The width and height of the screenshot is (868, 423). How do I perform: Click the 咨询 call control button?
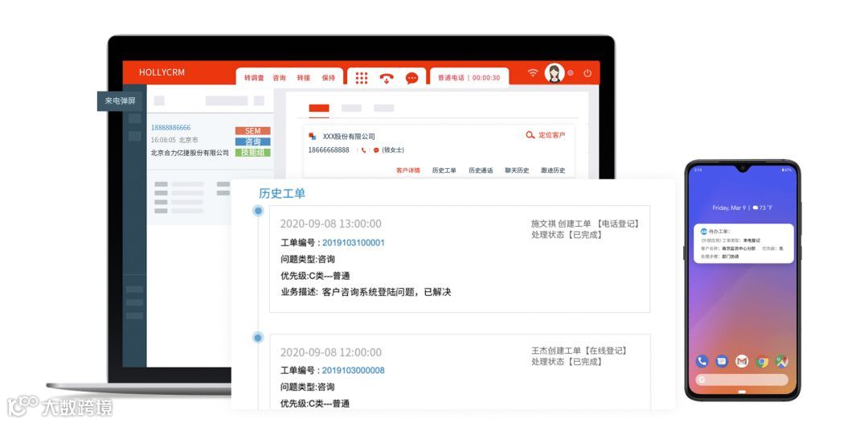(x=279, y=78)
